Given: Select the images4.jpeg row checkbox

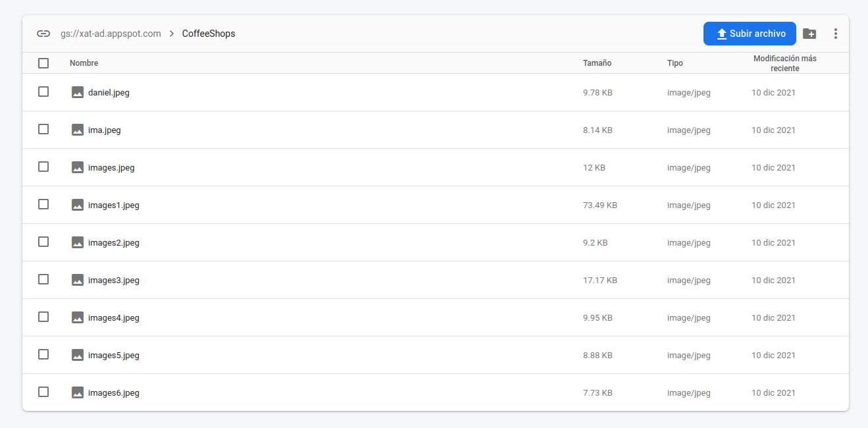Looking at the screenshot, I should pos(43,317).
